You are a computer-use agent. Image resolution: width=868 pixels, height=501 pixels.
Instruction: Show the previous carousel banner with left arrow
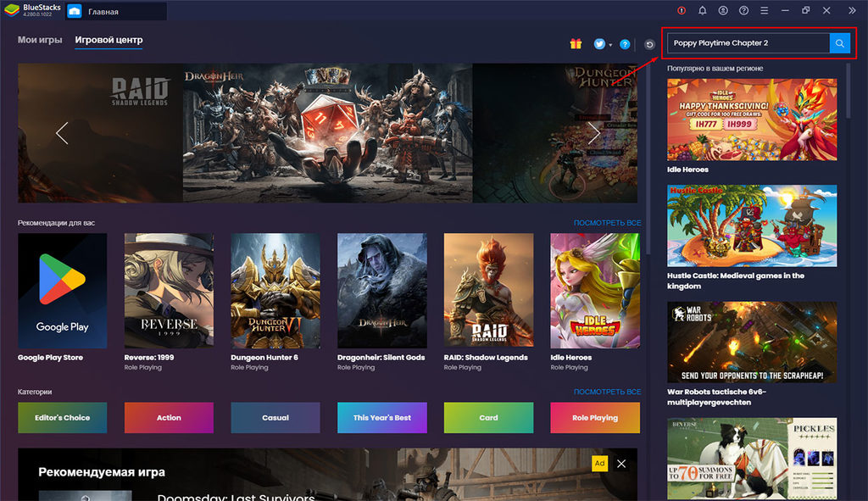pos(62,133)
